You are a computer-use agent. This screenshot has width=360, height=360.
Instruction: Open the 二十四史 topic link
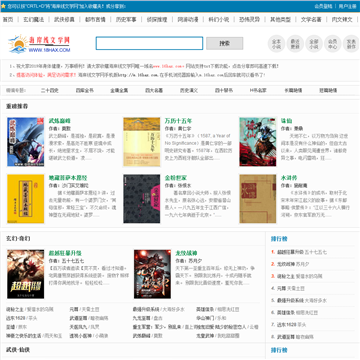pos(50,90)
